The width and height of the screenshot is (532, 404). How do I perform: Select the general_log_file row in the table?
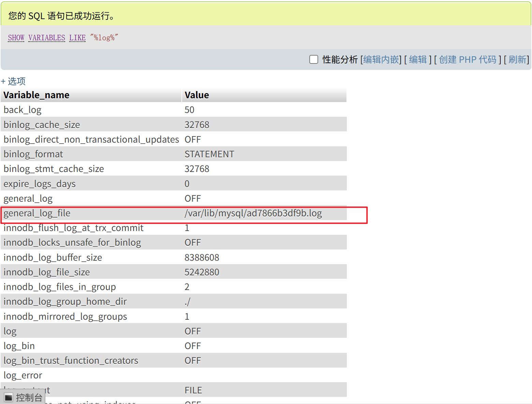(37, 213)
